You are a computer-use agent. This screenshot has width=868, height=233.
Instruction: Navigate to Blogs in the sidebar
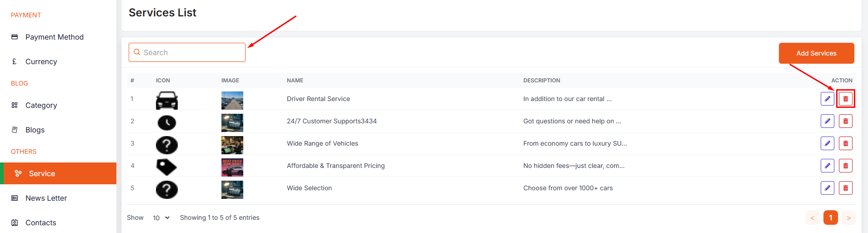pos(35,130)
